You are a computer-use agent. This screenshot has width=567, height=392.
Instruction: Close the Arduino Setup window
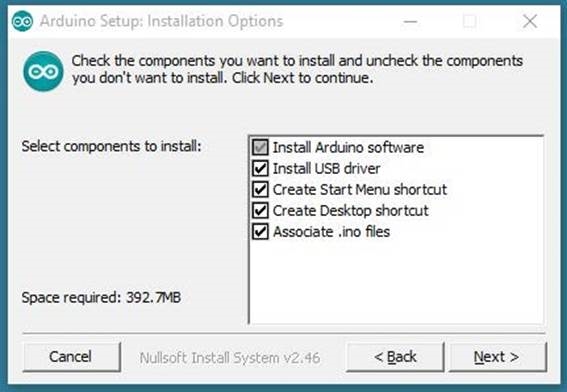coord(530,21)
